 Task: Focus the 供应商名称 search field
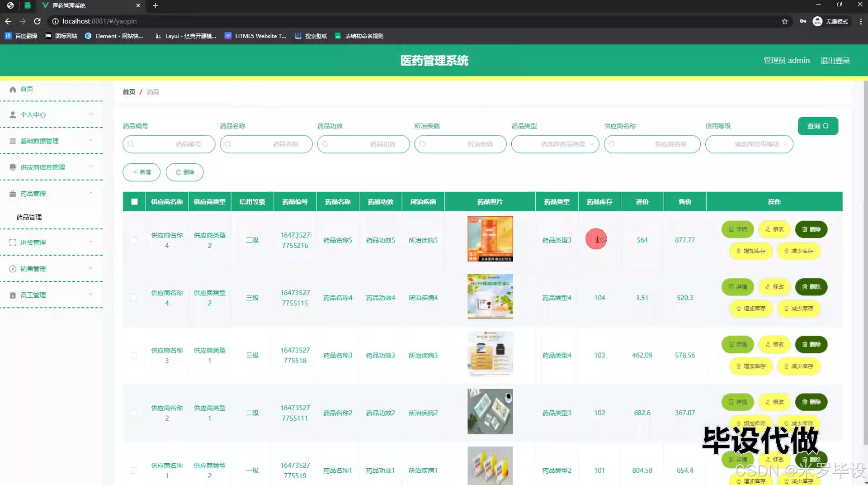(x=652, y=144)
